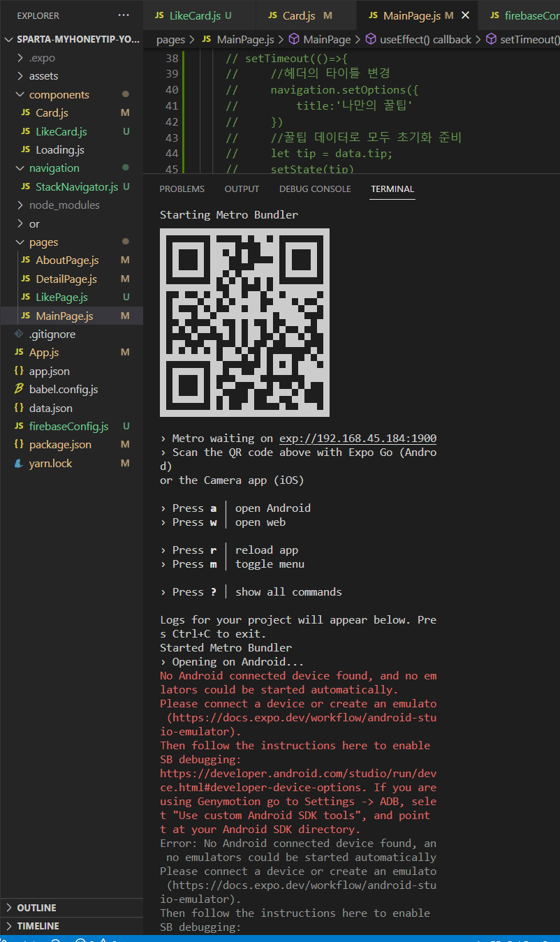
Task: Open Loading.js in the file tree
Action: coord(71,150)
